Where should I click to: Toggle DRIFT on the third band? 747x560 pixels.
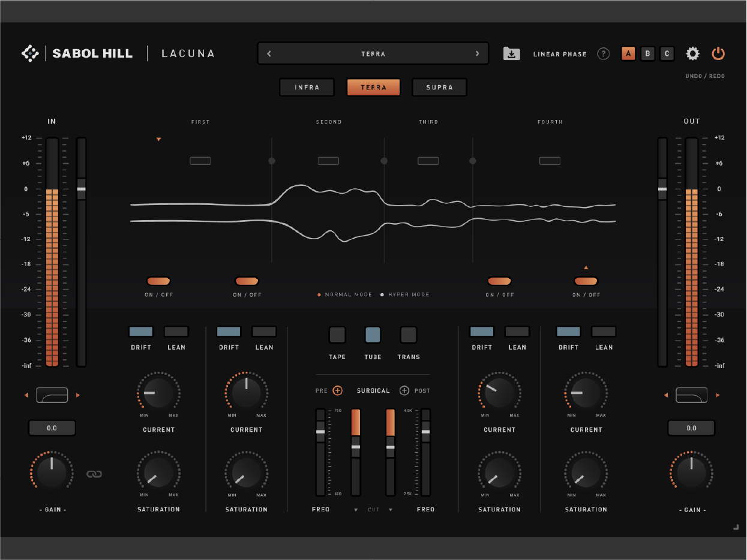tap(482, 332)
